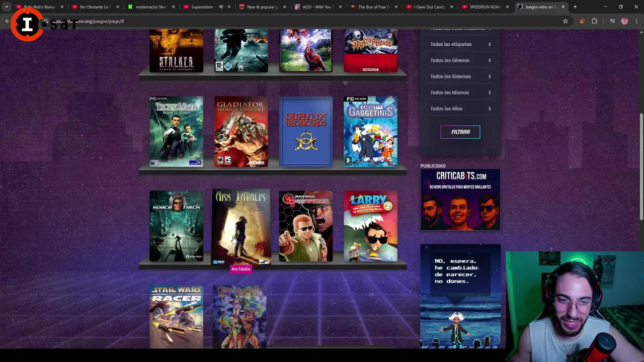Open the Chrome profile avatar

(x=624, y=21)
